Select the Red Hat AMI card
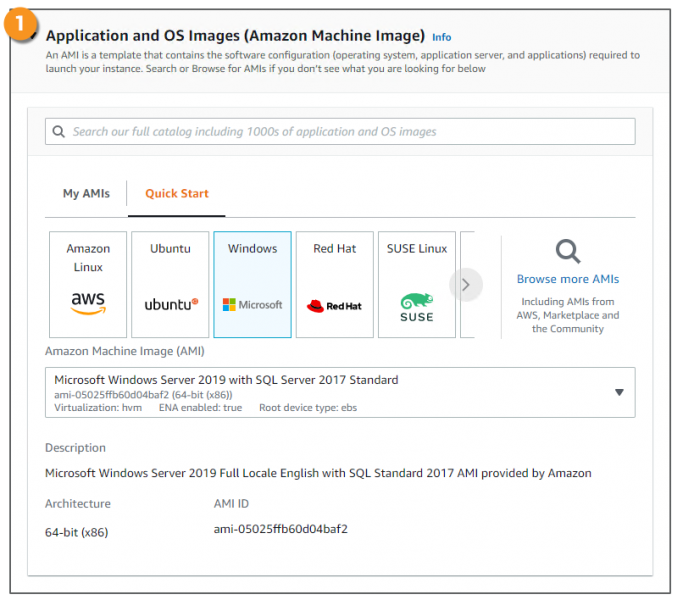Screen dimensions: 683x600 tap(335, 284)
